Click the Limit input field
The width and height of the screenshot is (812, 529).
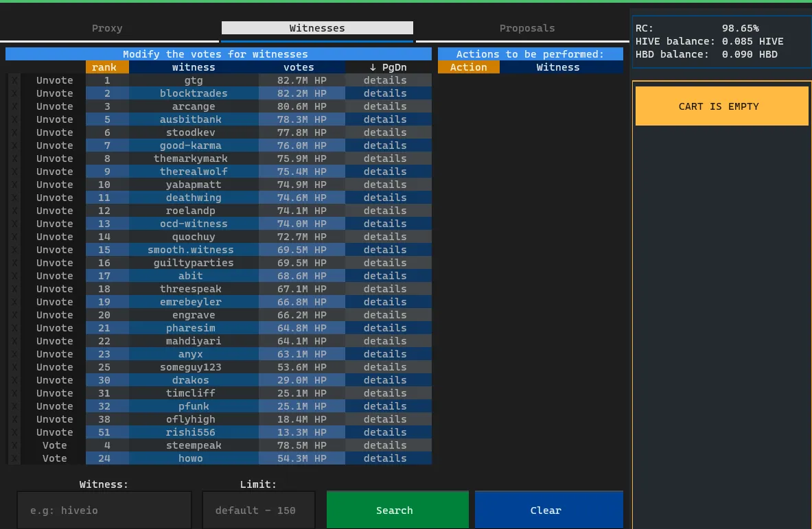click(258, 510)
